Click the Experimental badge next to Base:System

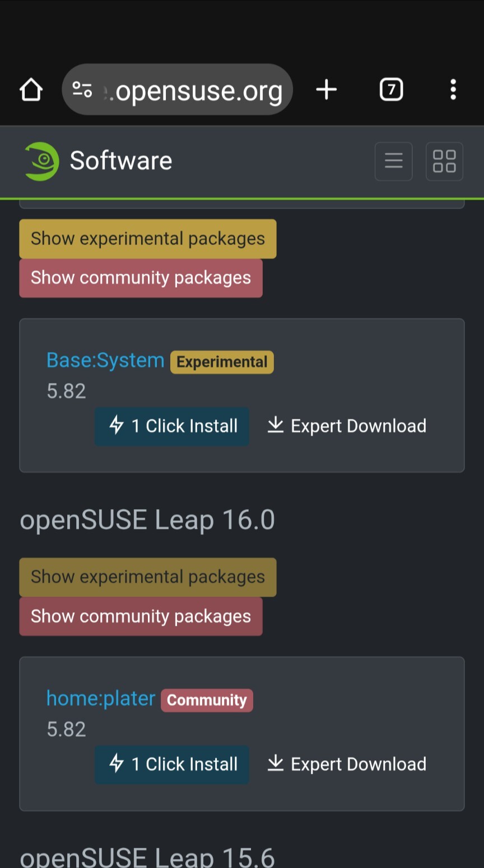[x=222, y=362]
